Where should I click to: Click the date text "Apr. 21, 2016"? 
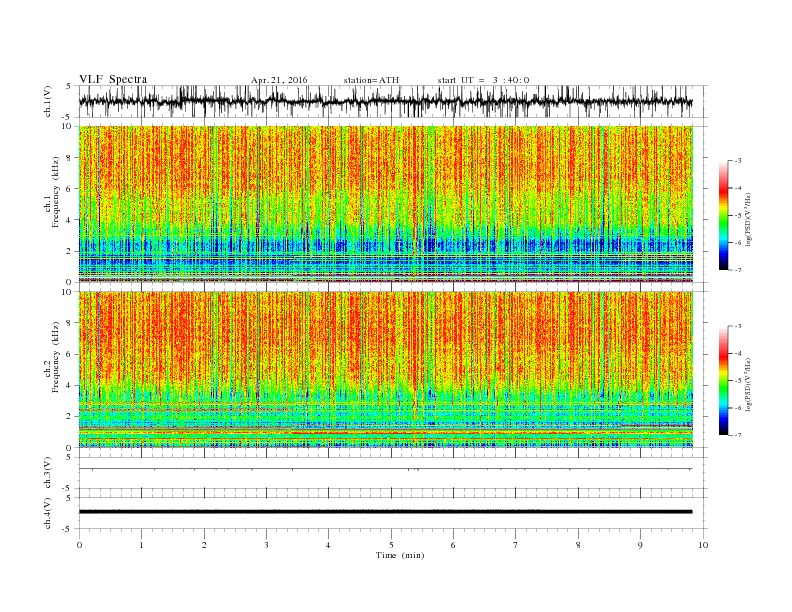tap(279, 80)
